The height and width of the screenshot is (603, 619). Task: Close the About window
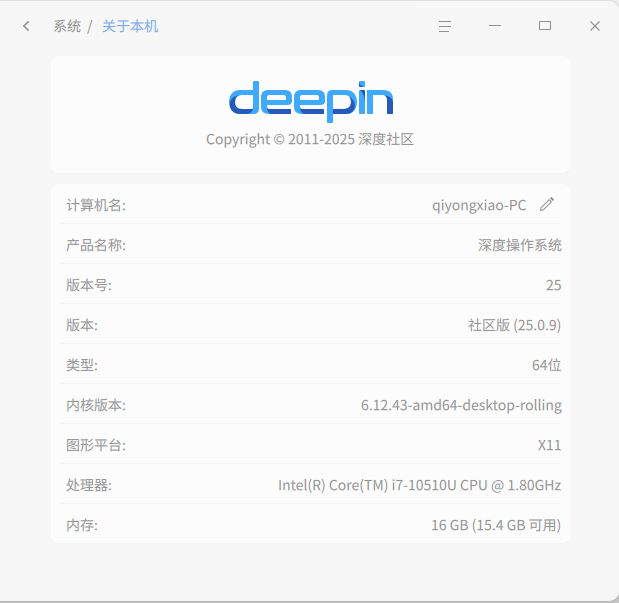click(x=595, y=26)
